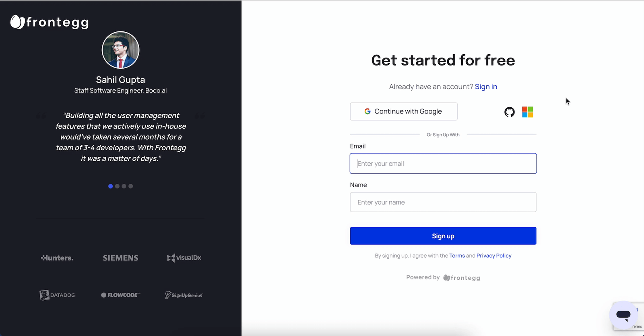
Task: Click the Google G icon in the button
Action: (x=367, y=111)
